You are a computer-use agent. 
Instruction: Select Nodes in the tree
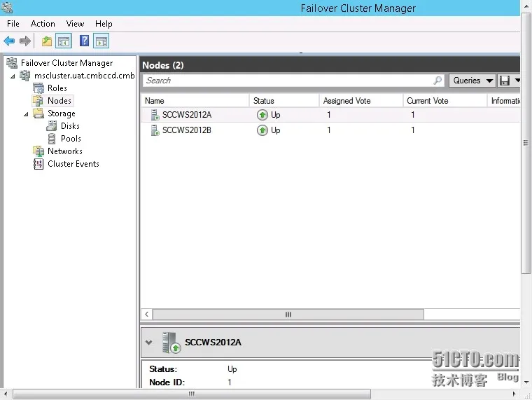click(59, 101)
